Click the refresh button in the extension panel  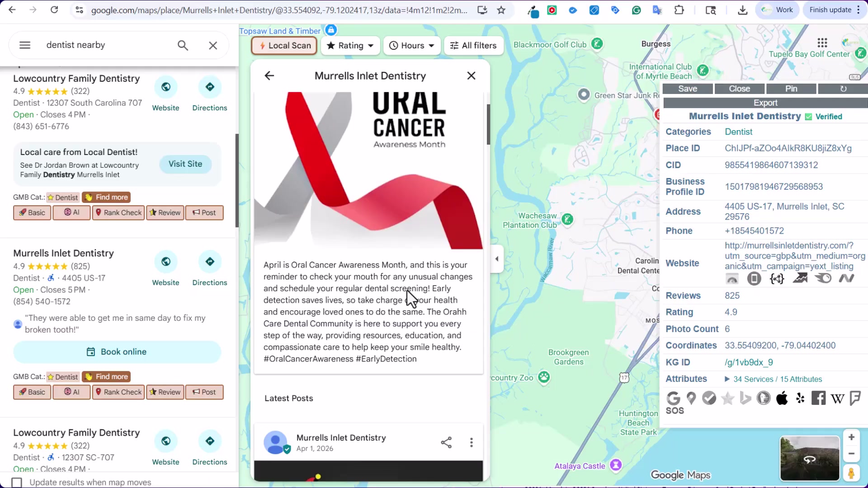(843, 89)
